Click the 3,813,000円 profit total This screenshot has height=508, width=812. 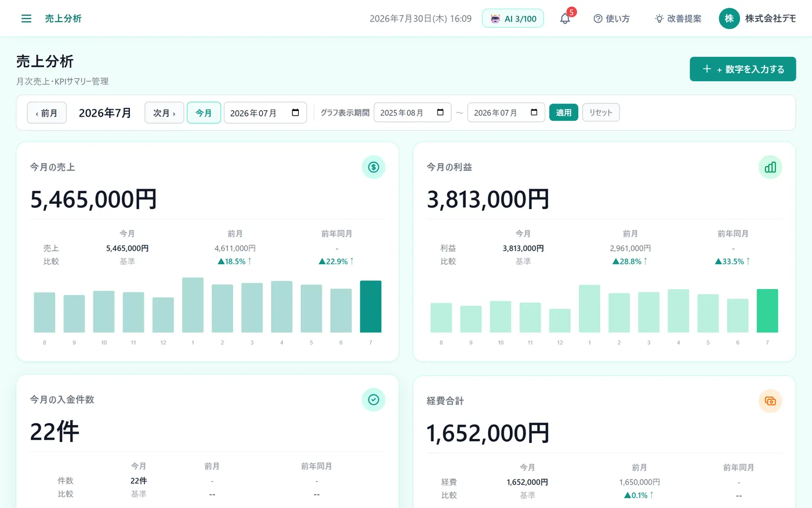[488, 199]
